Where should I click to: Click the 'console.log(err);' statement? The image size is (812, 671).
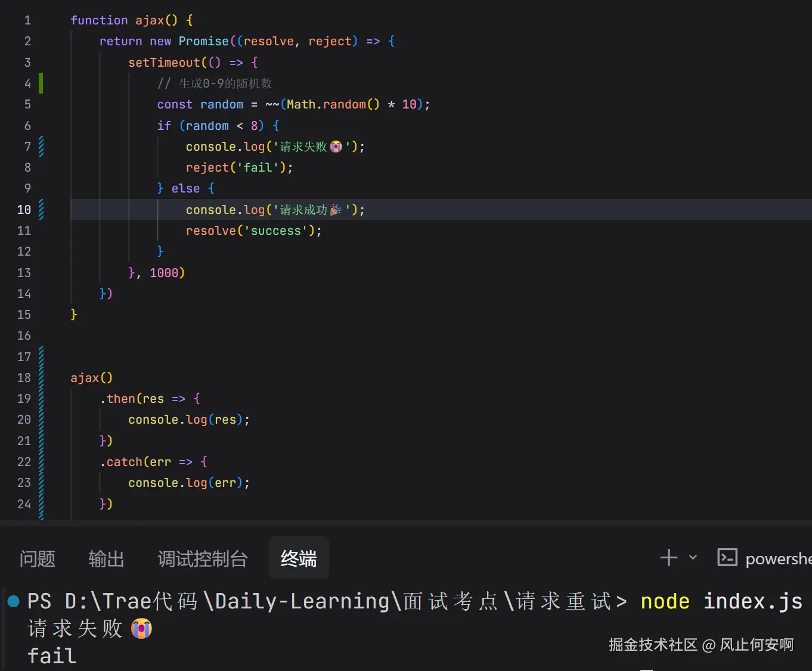coord(189,483)
